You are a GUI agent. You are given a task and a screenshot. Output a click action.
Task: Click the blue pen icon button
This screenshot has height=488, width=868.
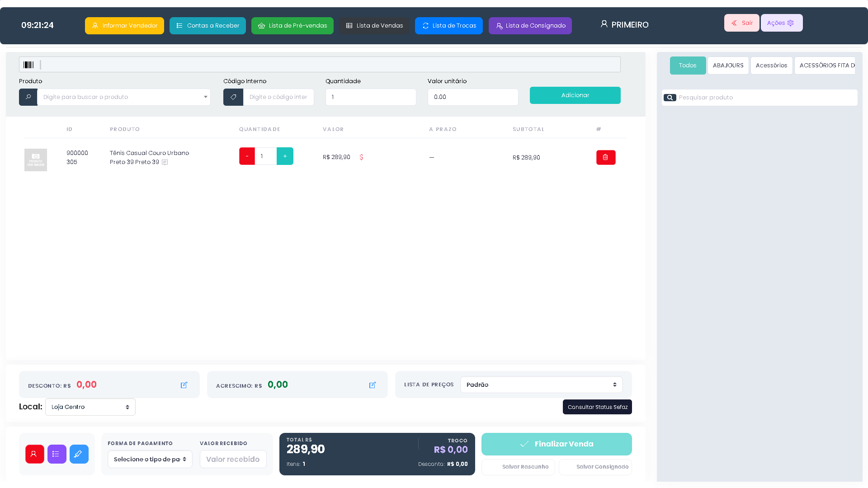pos(79,454)
